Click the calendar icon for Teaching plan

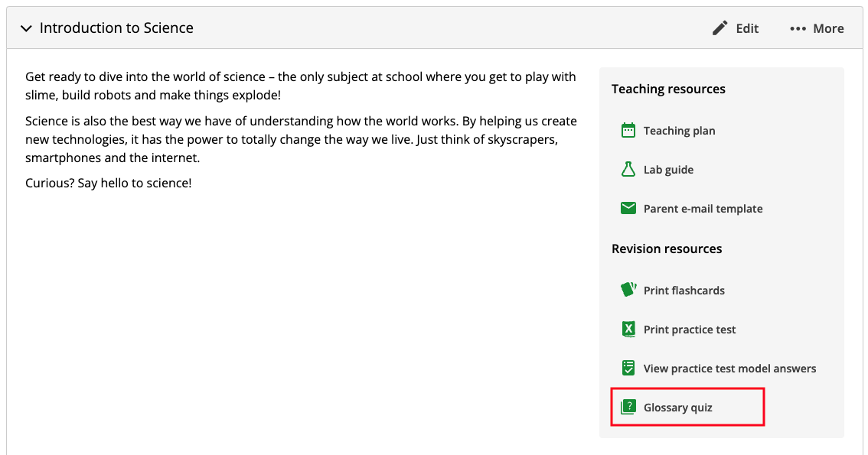click(x=628, y=130)
